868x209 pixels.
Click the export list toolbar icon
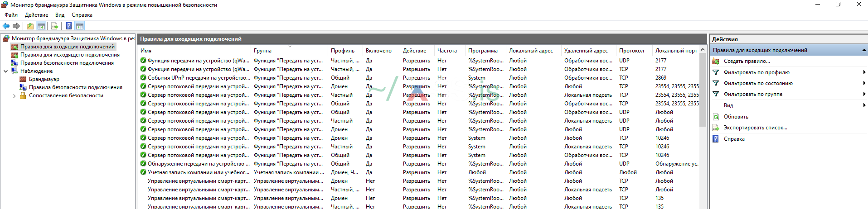(54, 26)
